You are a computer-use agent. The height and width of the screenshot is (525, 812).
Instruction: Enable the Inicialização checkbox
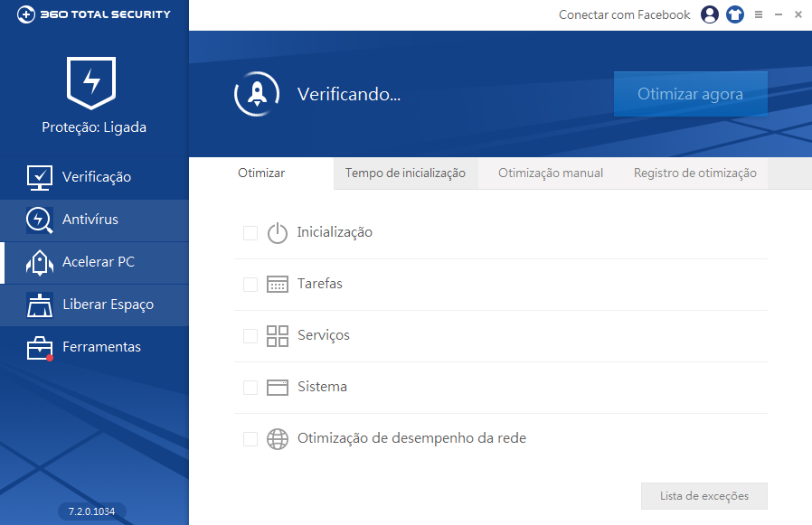click(x=250, y=232)
